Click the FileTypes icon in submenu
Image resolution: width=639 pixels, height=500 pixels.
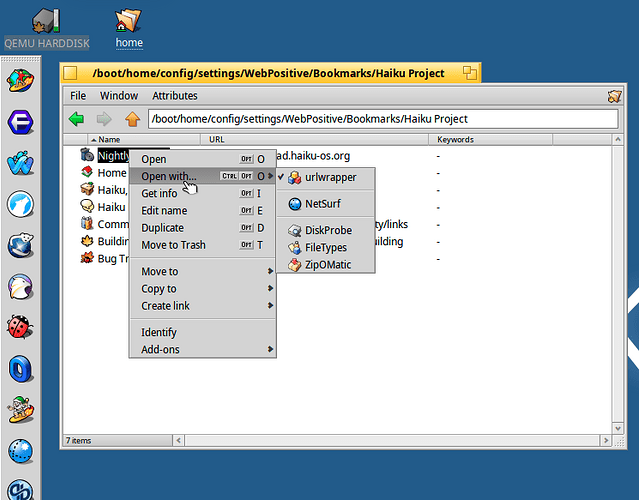point(295,247)
